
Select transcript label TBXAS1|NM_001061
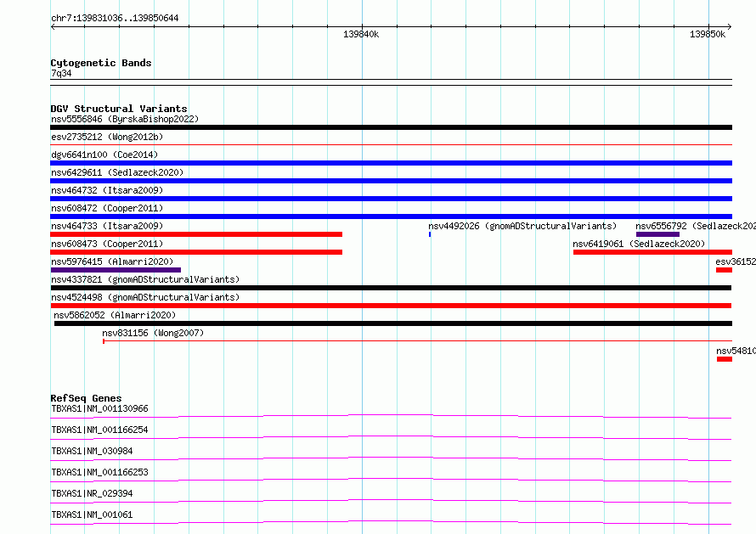pos(92,514)
